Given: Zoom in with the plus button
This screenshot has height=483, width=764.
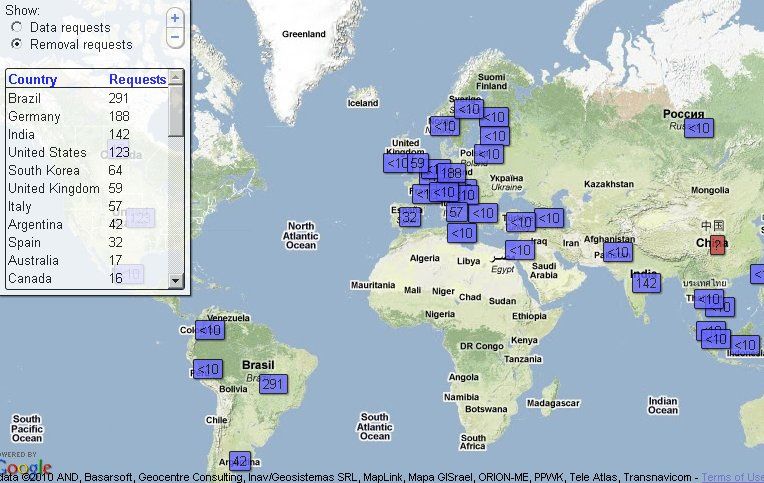Looking at the screenshot, I should pyautogui.click(x=175, y=18).
